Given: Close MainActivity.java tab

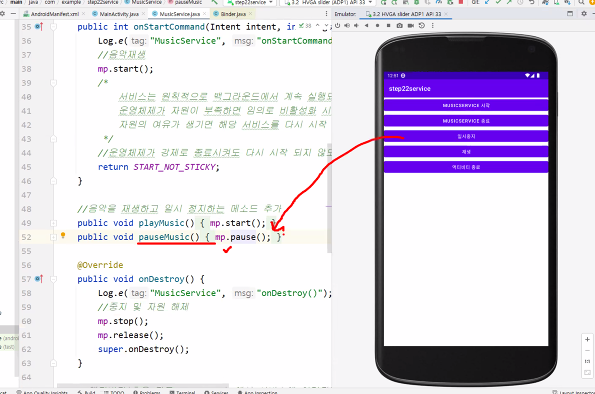Looking at the screenshot, I should (x=143, y=14).
